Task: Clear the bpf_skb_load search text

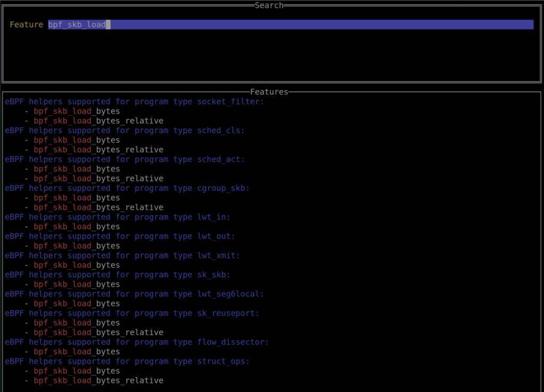Action: point(77,24)
